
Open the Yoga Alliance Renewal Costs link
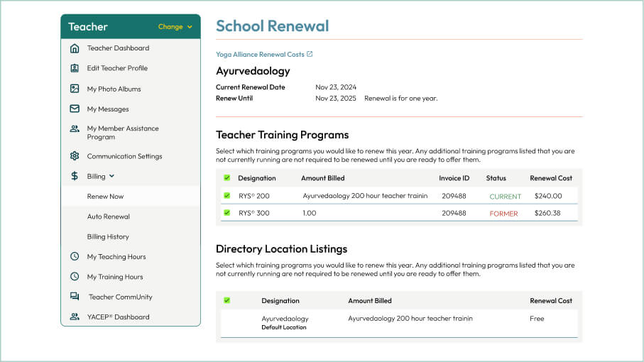point(260,55)
